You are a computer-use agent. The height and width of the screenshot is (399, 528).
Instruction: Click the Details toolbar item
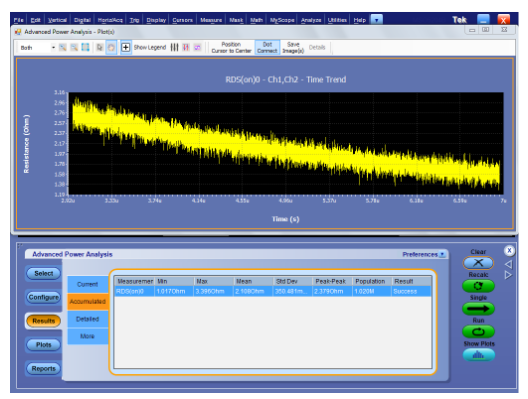317,47
